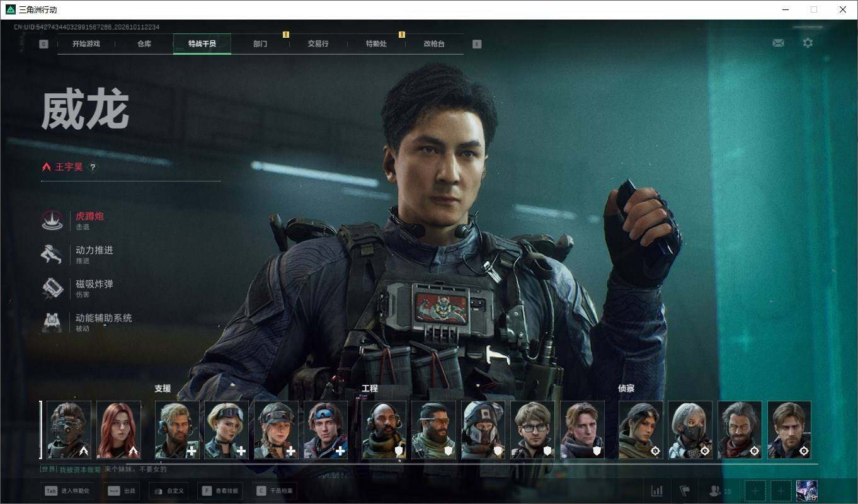Select the masked helmet engineer portrait
The height and width of the screenshot is (504, 858).
point(483,430)
